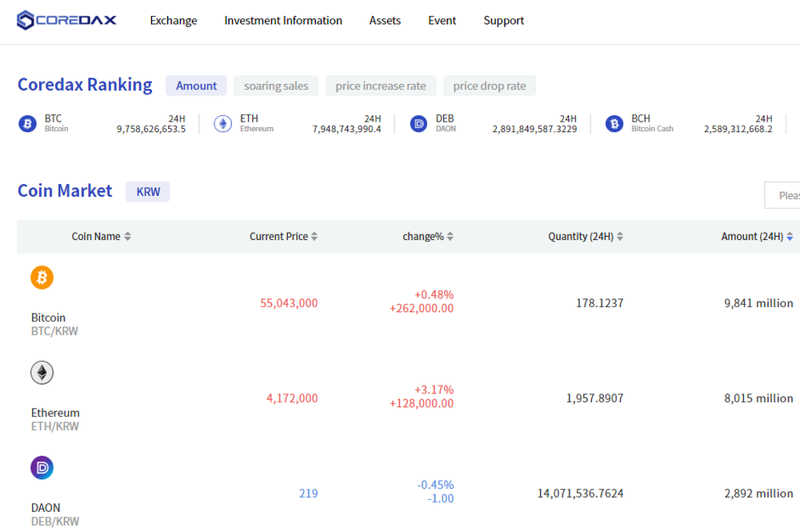The height and width of the screenshot is (532, 800).
Task: Select the Amount ranking tab
Action: click(196, 86)
